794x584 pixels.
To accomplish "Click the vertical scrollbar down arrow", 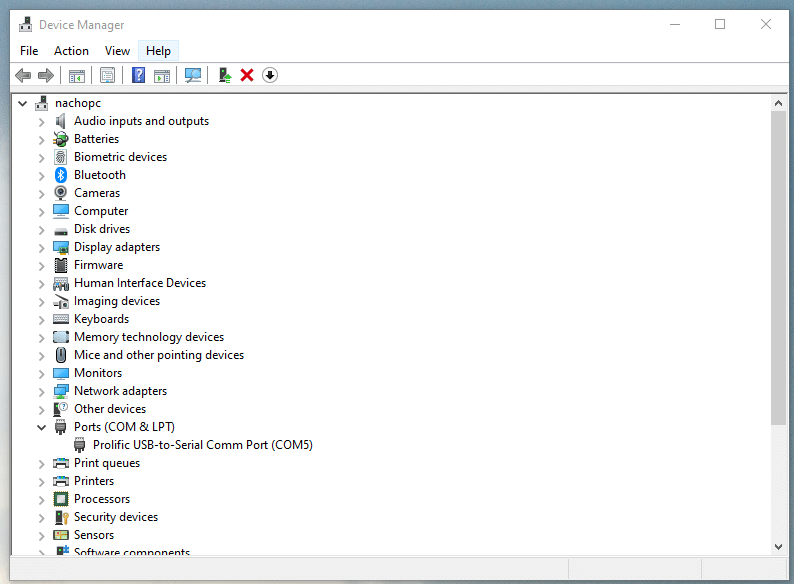I will pyautogui.click(x=779, y=546).
